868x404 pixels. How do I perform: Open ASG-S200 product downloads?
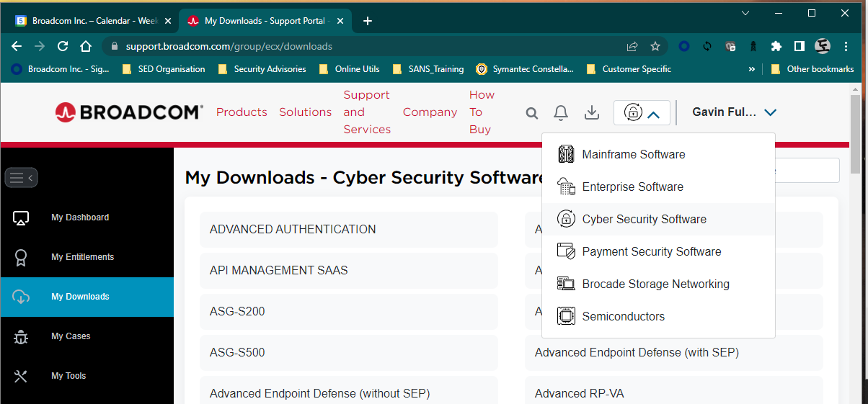[349, 312]
